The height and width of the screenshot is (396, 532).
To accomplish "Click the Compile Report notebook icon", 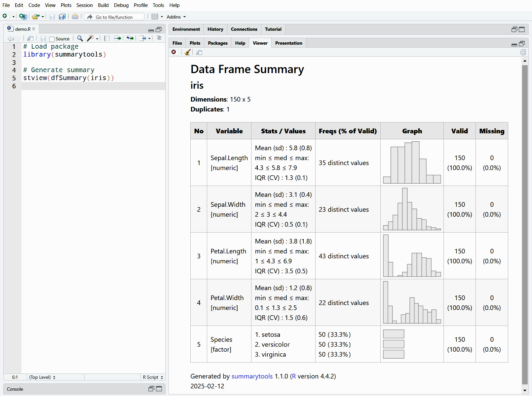I will coord(107,38).
